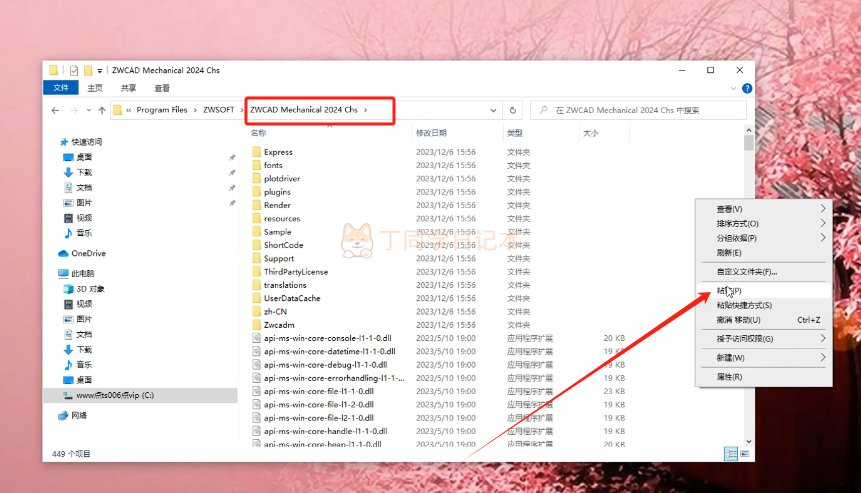This screenshot has height=493, width=861.
Task: Expand 新建(W) submenu
Action: click(x=764, y=357)
